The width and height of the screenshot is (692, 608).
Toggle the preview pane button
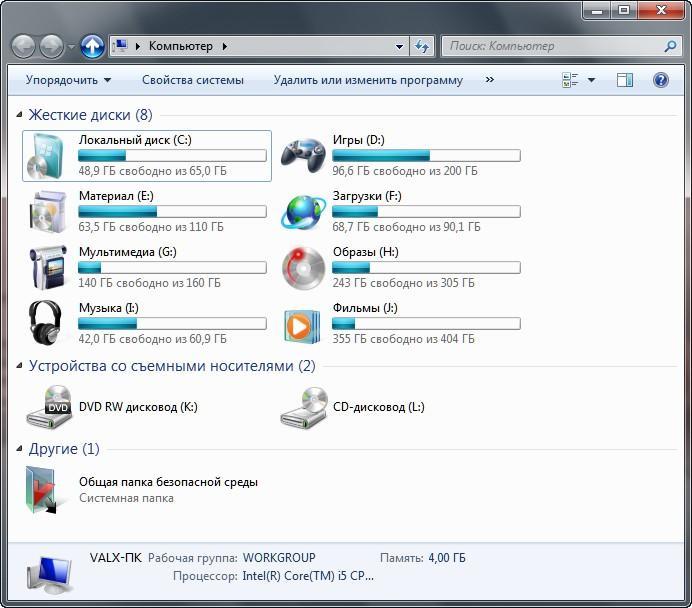624,80
